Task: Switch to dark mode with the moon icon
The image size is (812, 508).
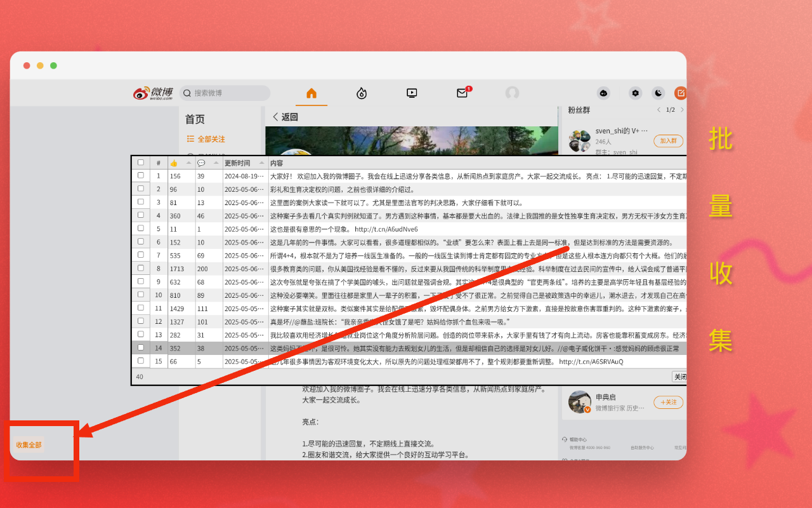Action: [x=658, y=93]
